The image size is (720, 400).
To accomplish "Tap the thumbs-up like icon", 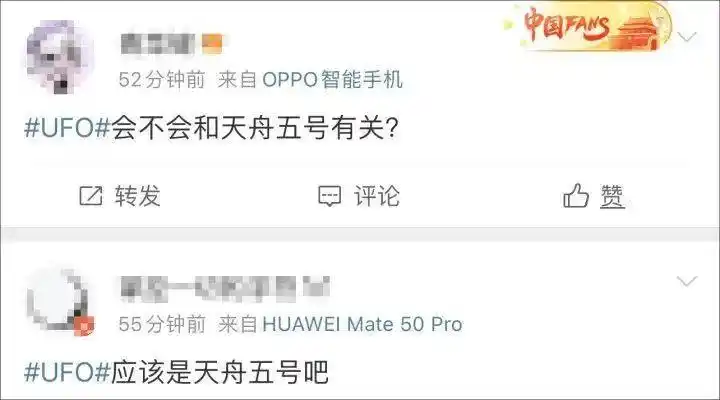I will (576, 195).
